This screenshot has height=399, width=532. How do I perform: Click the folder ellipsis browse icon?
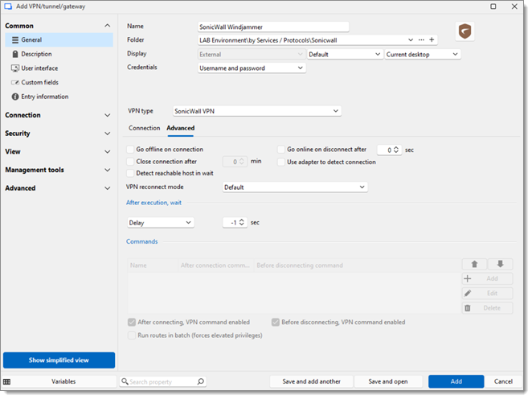point(421,39)
